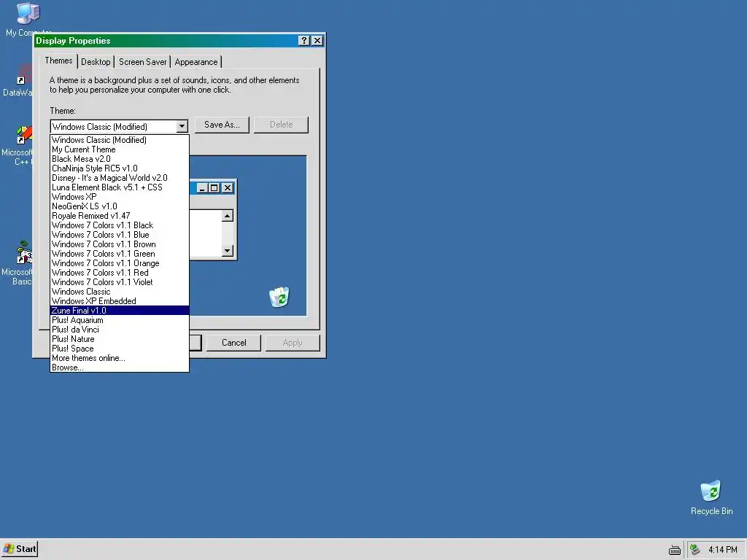Image resolution: width=747 pixels, height=560 pixels.
Task: Select Windows 7 Colors v1.1 Black
Action: pyautogui.click(x=120, y=225)
